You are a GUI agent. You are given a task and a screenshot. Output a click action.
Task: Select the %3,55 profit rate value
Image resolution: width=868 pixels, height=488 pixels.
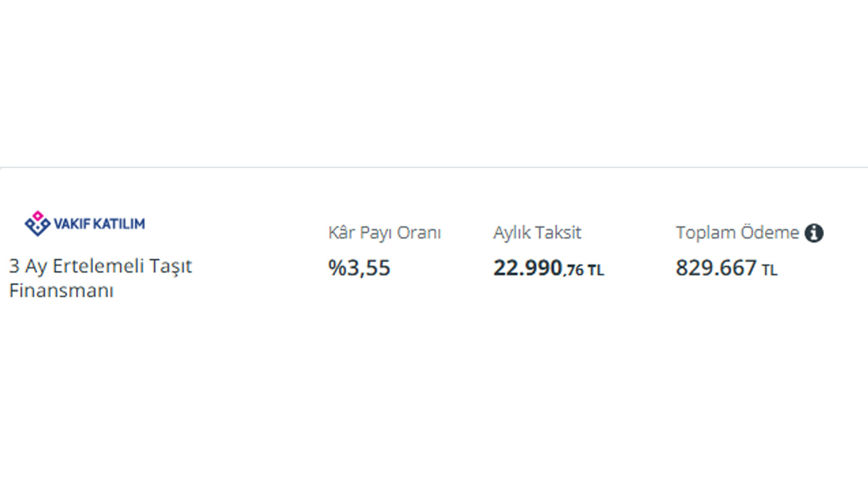click(x=359, y=268)
